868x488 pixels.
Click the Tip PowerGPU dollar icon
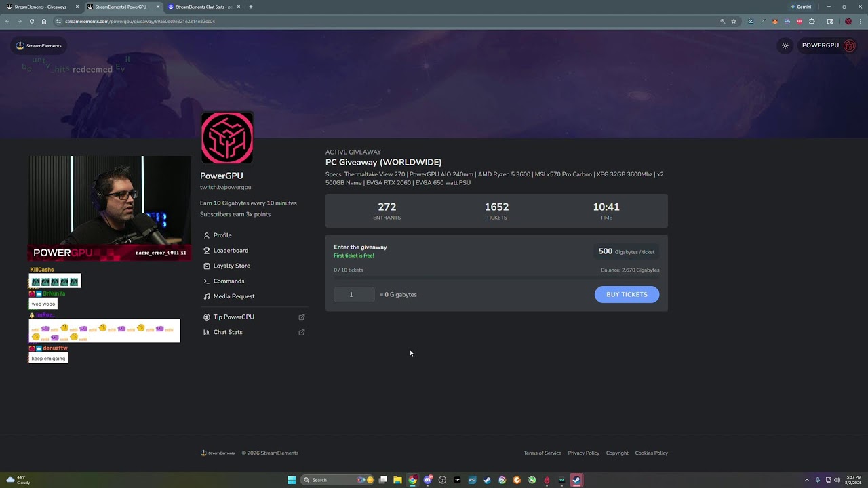tap(207, 317)
